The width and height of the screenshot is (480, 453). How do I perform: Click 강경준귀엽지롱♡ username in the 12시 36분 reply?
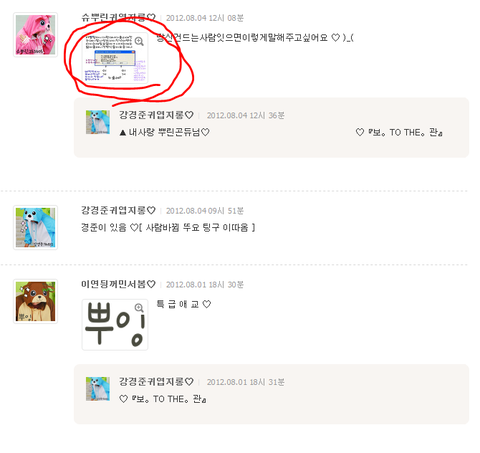(x=156, y=115)
